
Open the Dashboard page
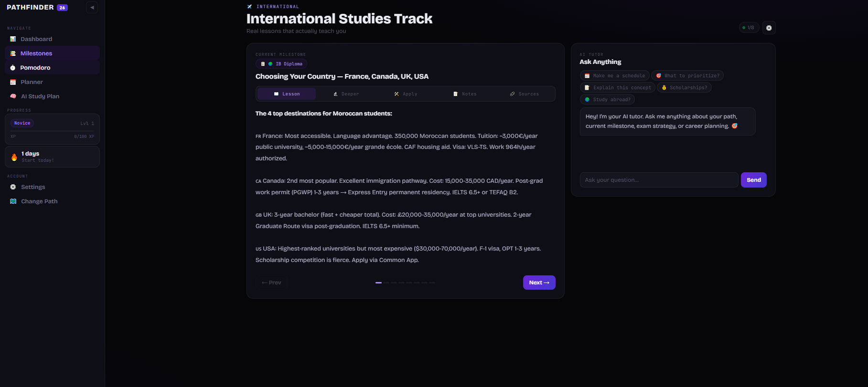[x=52, y=39]
